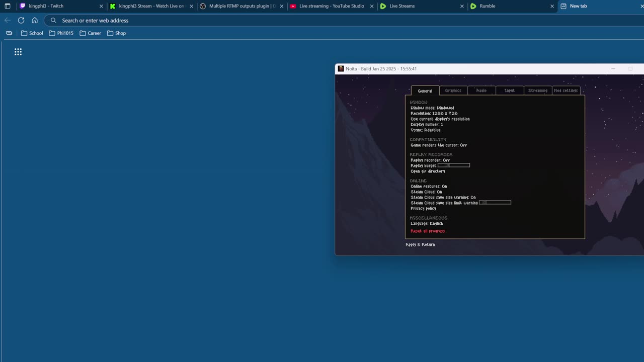Toggle Steam Cloud save size warning: On

coord(443,198)
